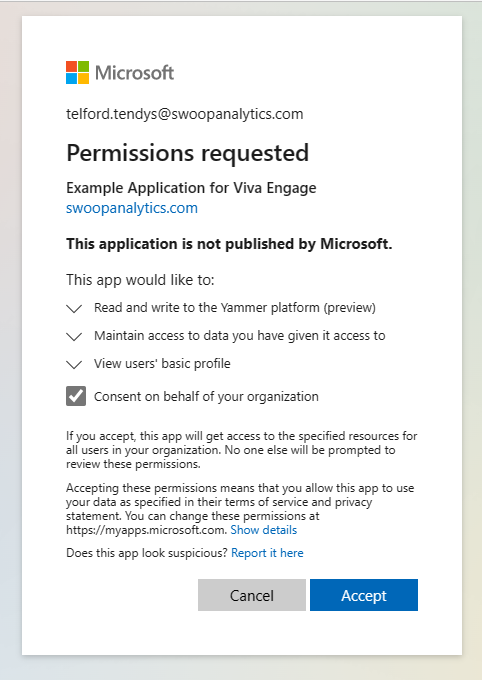Select 'Maintain access to data' permission text

tap(240, 336)
